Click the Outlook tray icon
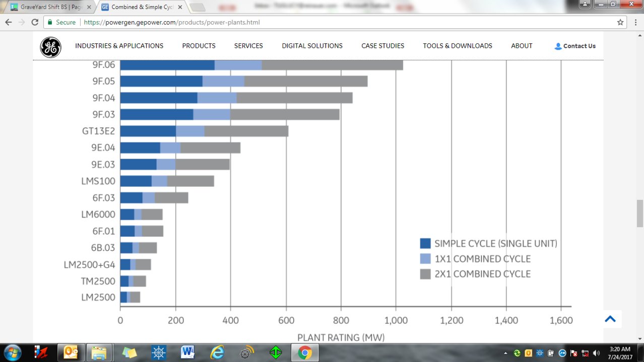 pos(528,353)
